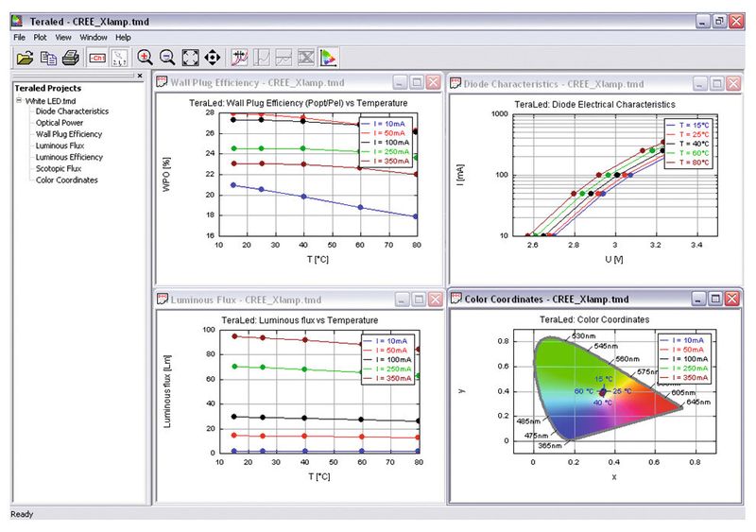This screenshot has height=532, width=756.
Task: Click the Print icon
Action: pyautogui.click(x=70, y=58)
